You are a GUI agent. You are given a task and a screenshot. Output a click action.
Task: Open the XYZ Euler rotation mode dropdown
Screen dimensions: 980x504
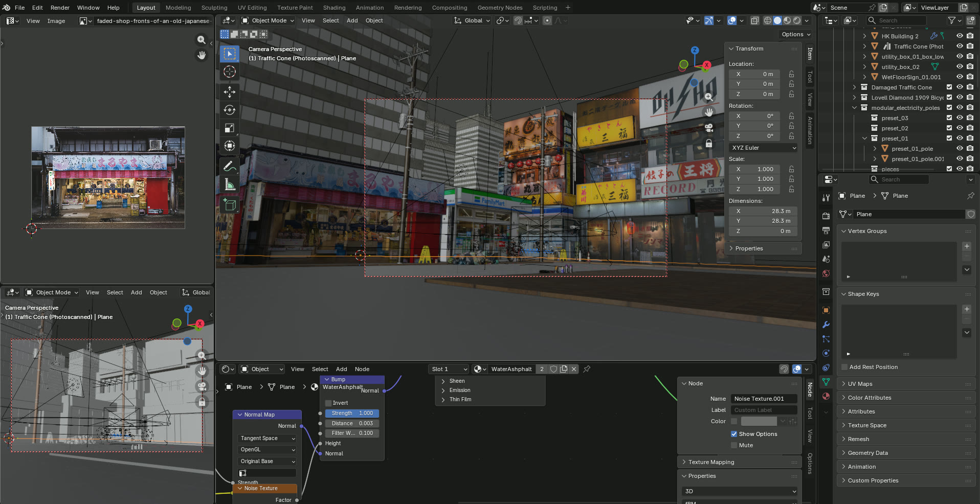[763, 148]
